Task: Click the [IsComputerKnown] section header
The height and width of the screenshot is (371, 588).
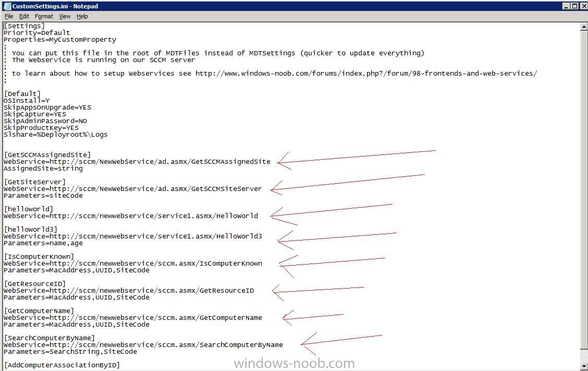Action: pos(39,257)
